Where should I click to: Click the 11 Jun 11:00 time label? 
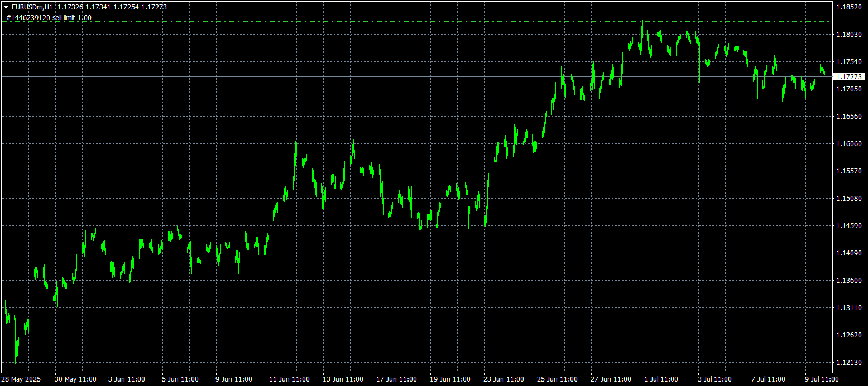[289, 379]
